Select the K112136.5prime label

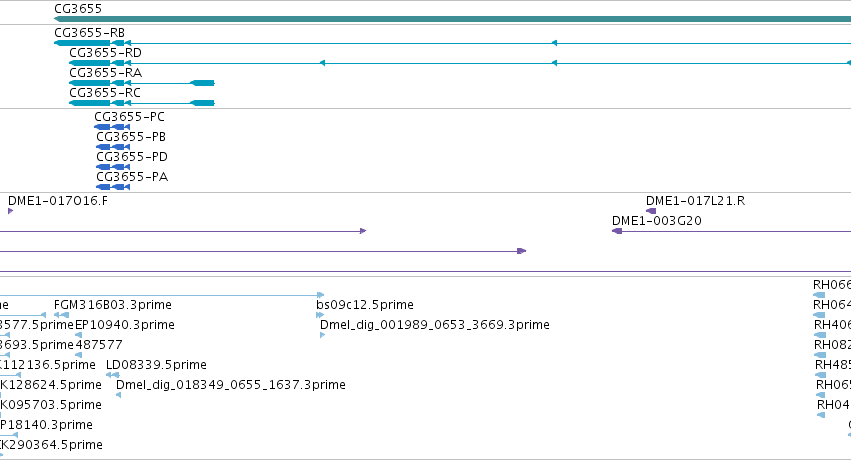tap(48, 365)
